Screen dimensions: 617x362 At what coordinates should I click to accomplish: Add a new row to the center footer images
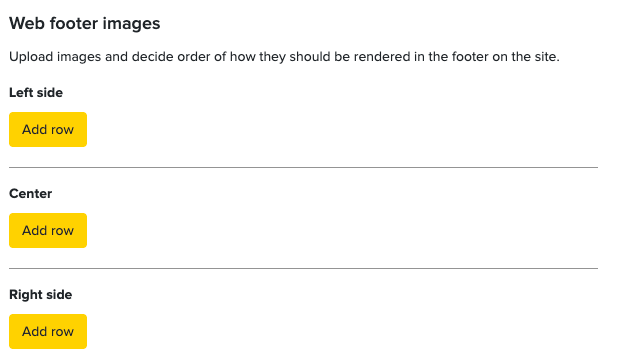coord(48,231)
